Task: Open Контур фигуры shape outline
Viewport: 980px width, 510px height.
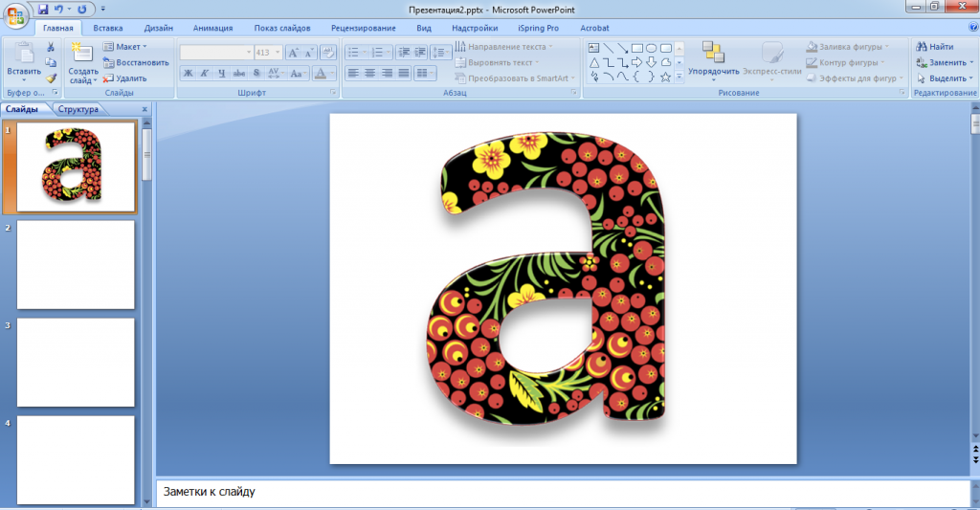Action: point(846,62)
